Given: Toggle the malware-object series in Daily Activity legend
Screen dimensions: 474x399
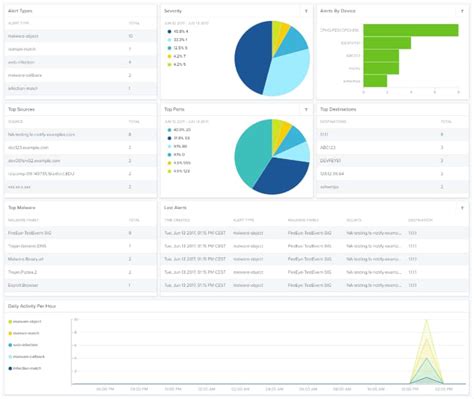Looking at the screenshot, I should 25,322.
